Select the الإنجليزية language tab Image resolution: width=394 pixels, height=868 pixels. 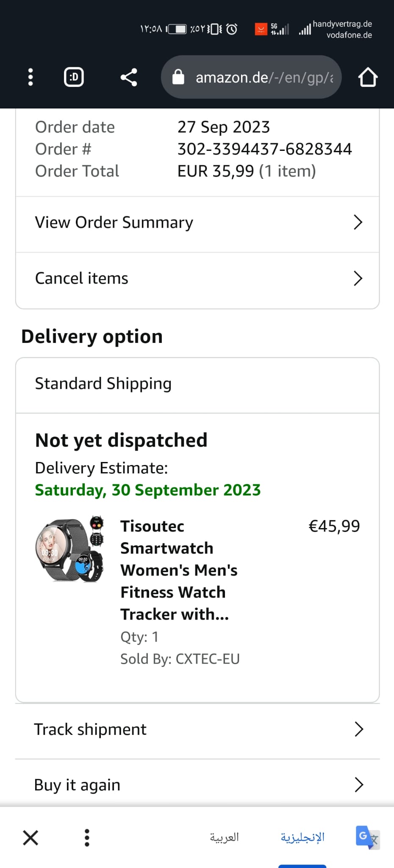point(302,837)
